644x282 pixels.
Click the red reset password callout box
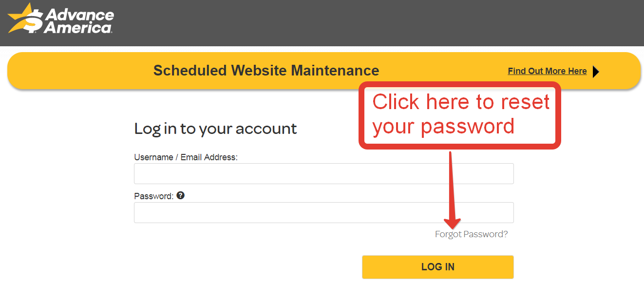point(460,115)
